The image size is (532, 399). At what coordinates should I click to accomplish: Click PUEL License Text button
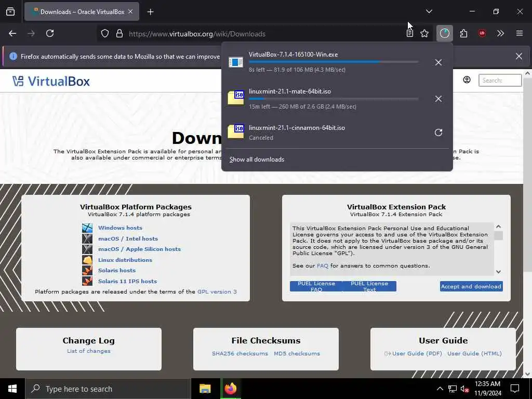point(369,286)
